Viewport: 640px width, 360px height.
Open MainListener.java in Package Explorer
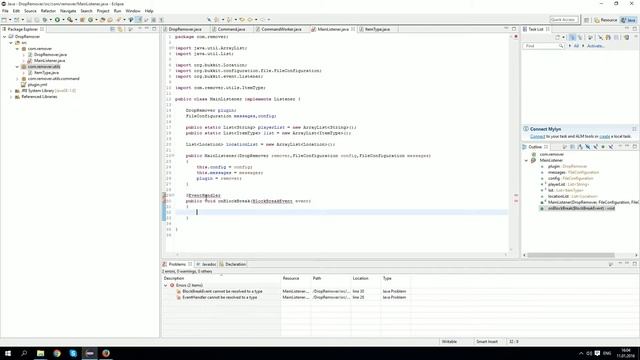click(49, 61)
